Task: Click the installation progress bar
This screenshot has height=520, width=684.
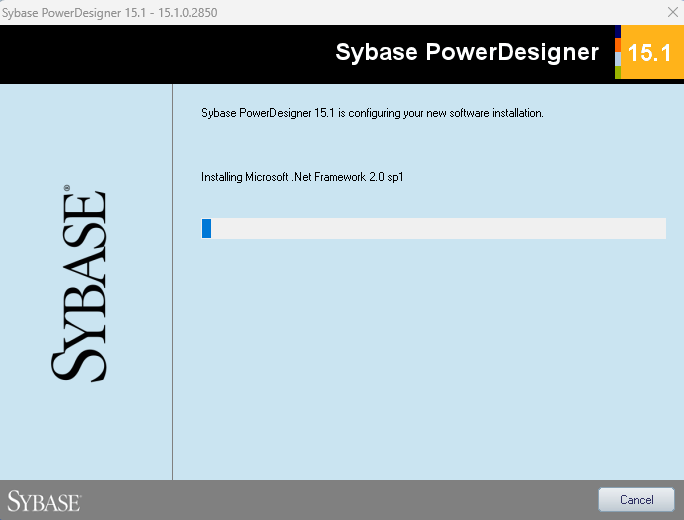Action: coord(433,229)
